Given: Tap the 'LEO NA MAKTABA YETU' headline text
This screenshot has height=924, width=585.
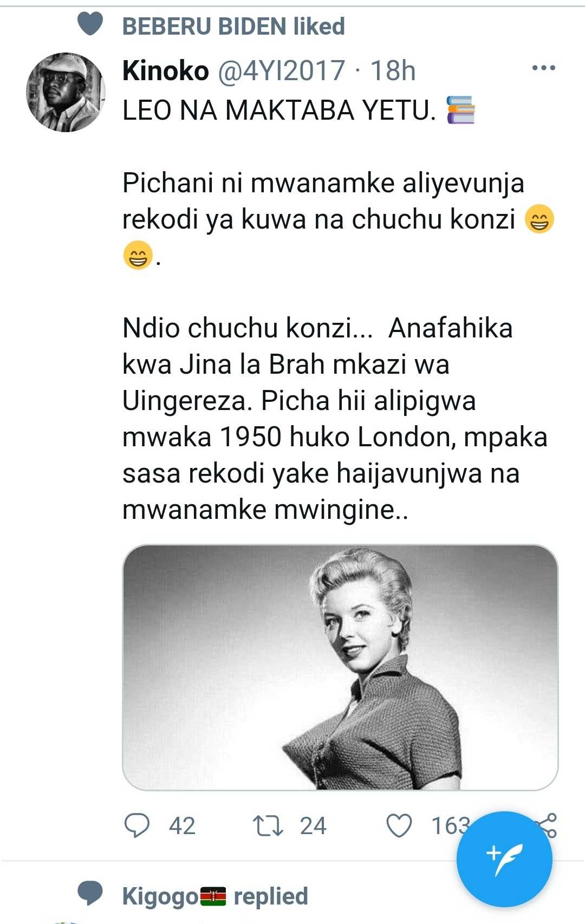Looking at the screenshot, I should click(x=279, y=110).
